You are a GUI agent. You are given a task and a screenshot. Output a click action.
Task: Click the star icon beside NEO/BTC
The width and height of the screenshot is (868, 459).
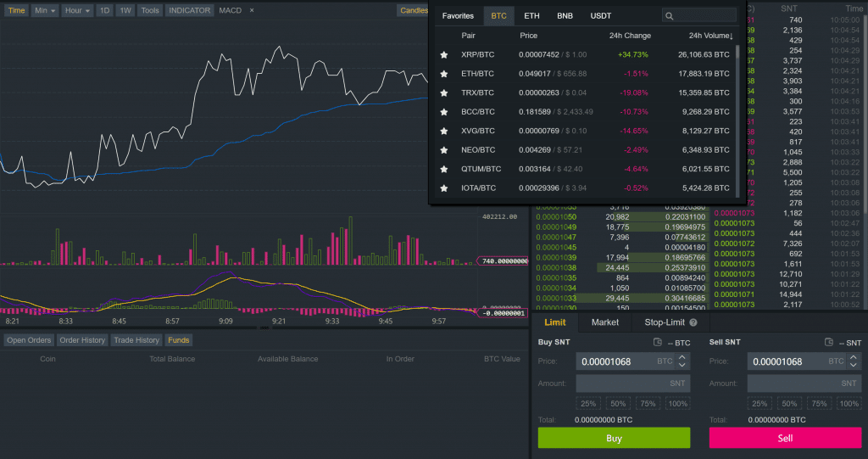[444, 150]
